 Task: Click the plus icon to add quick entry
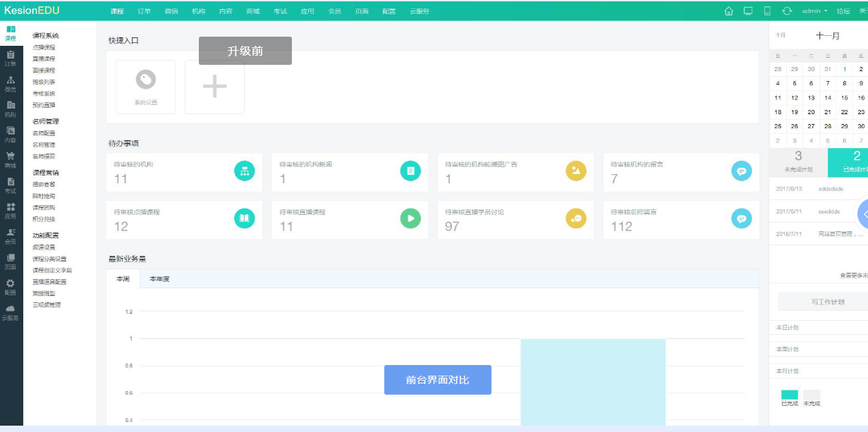[214, 86]
